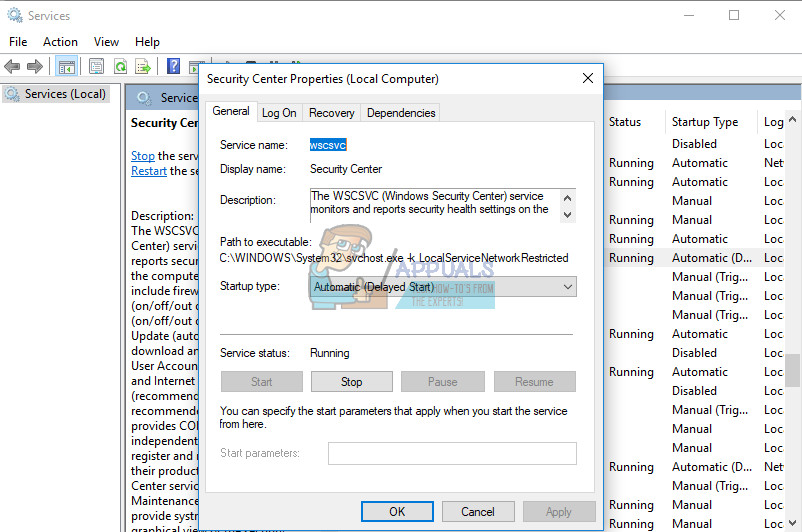The height and width of the screenshot is (532, 802).
Task: Click the description box down arrow
Action: (567, 215)
